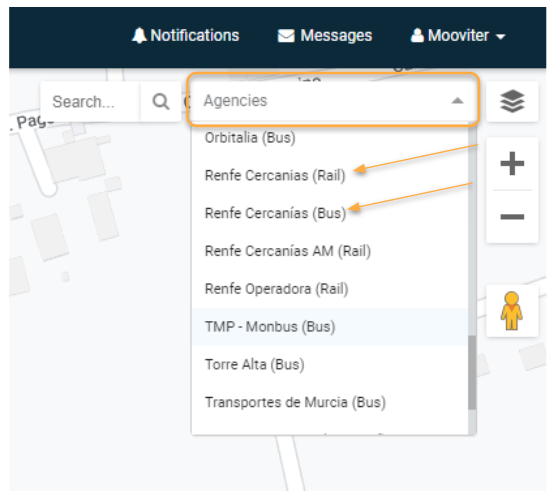Expand the Mooviter account dropdown arrow
Image resolution: width=551 pixels, height=491 pixels.
500,36
